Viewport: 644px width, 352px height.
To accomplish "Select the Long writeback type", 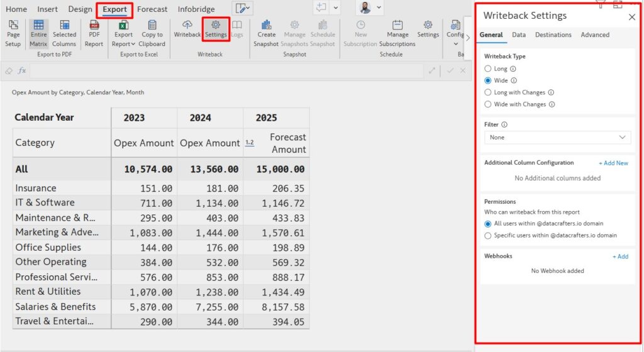I will coord(488,69).
